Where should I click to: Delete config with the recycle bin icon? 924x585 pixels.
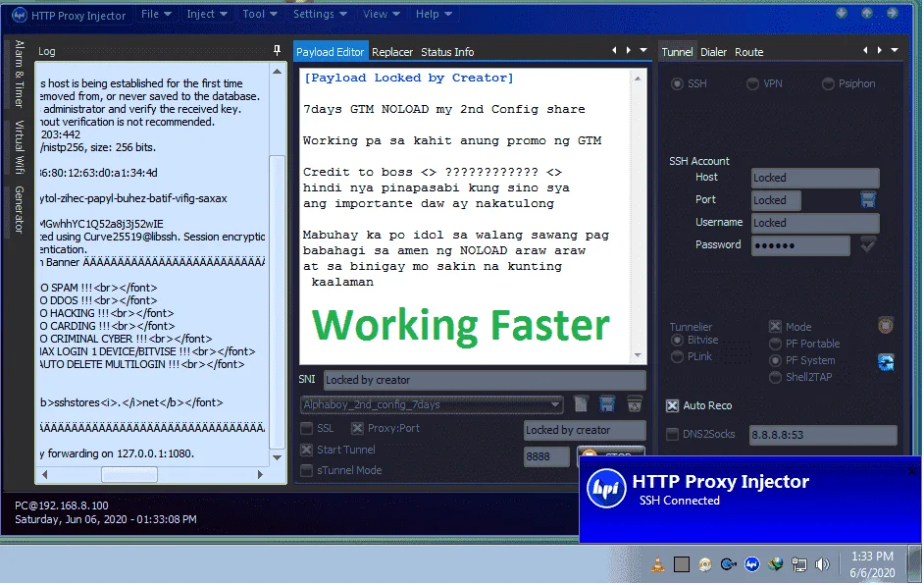(634, 404)
